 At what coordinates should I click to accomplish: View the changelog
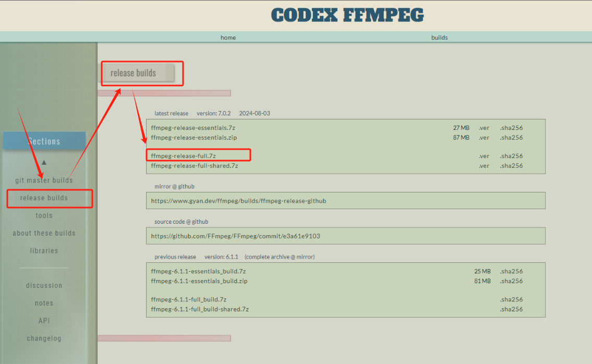(x=44, y=338)
